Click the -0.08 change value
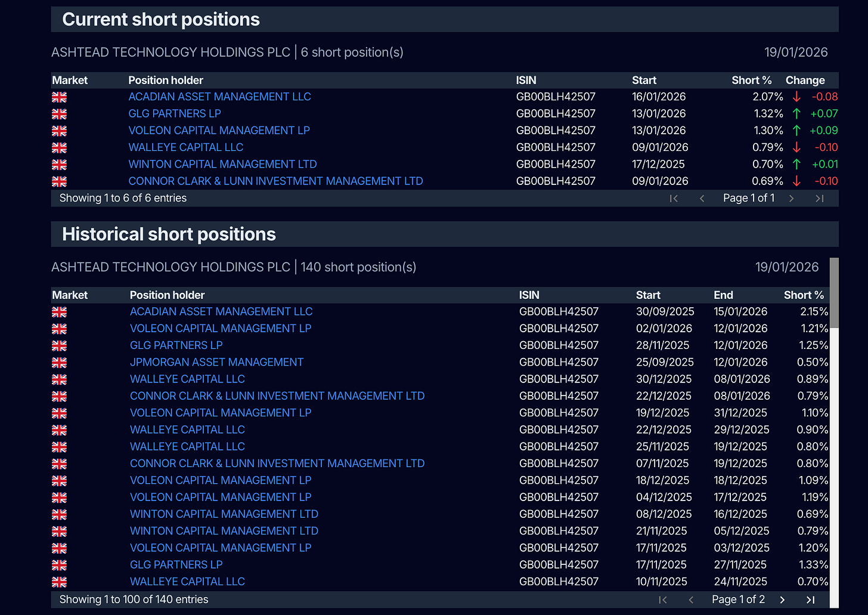 [824, 97]
